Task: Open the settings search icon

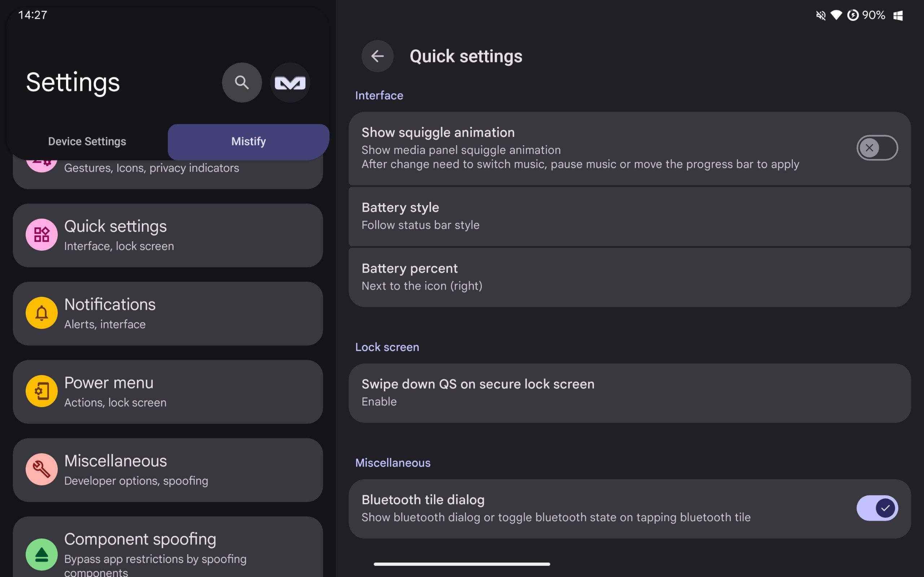Action: (x=242, y=83)
